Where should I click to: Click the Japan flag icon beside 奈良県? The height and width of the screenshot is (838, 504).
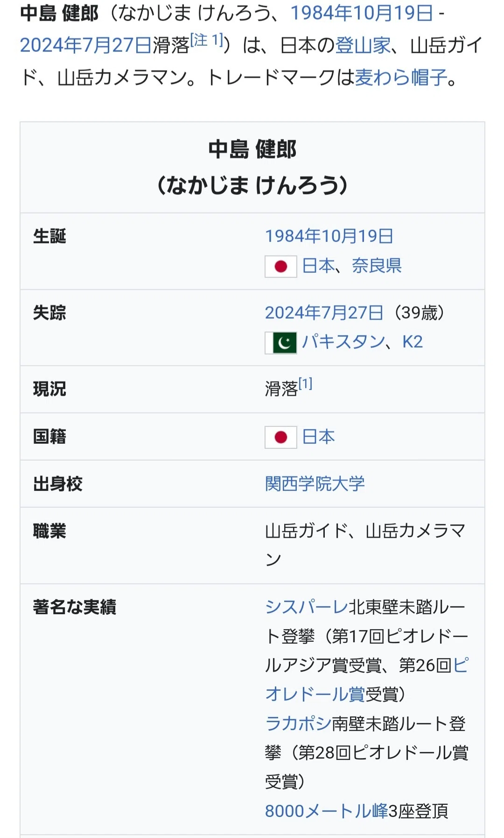[281, 267]
